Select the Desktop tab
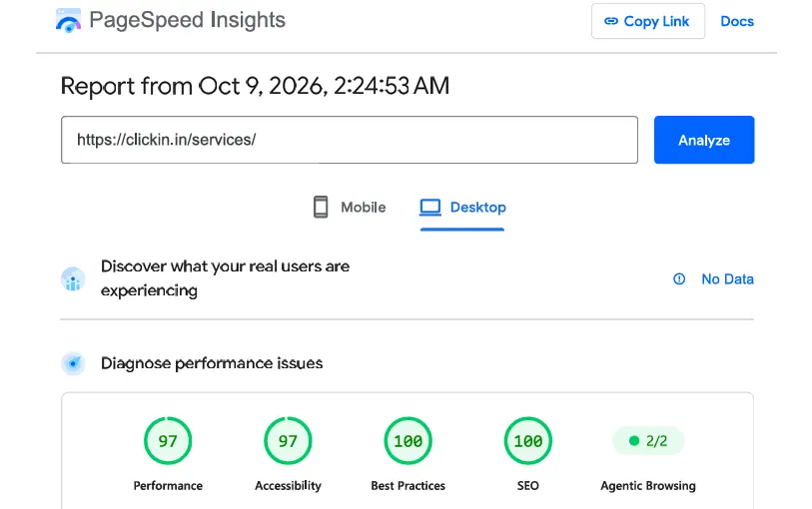This screenshot has width=812, height=509. coord(462,208)
